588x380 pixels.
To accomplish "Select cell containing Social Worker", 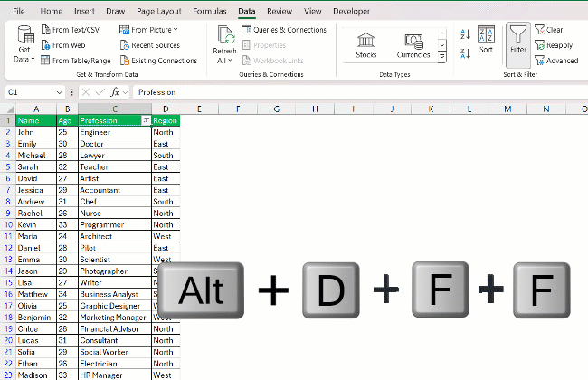I will click(x=115, y=352).
